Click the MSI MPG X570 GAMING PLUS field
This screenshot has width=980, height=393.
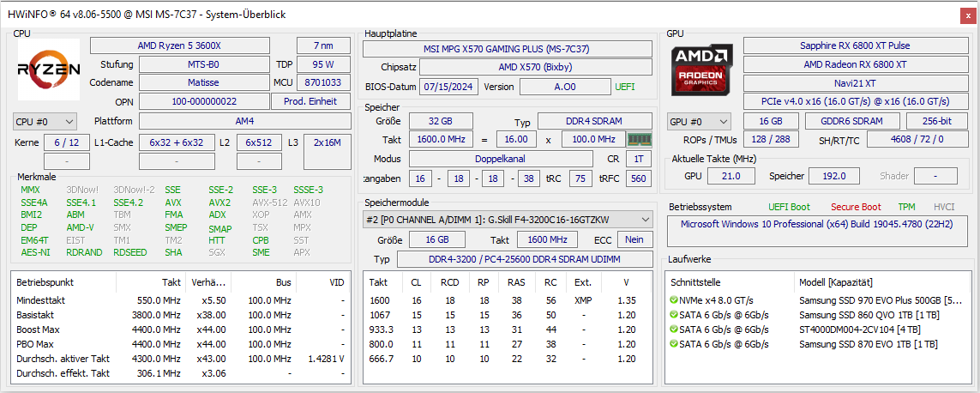point(507,49)
